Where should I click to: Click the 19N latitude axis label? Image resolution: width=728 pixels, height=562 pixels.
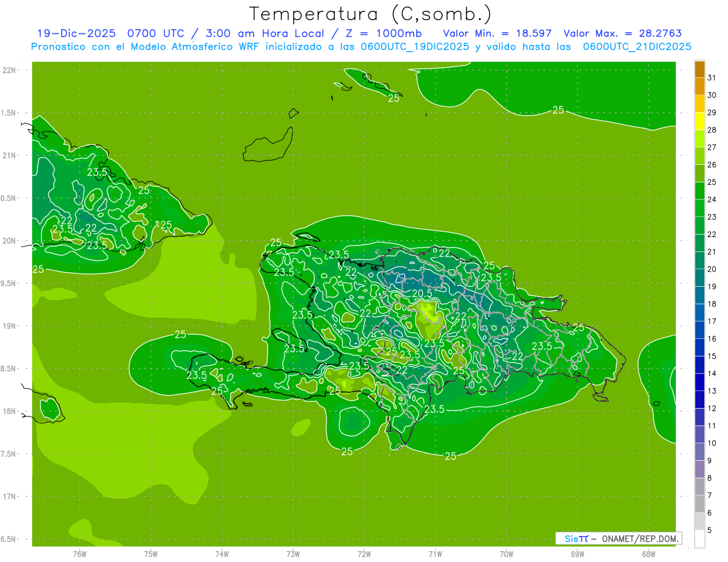(10, 326)
